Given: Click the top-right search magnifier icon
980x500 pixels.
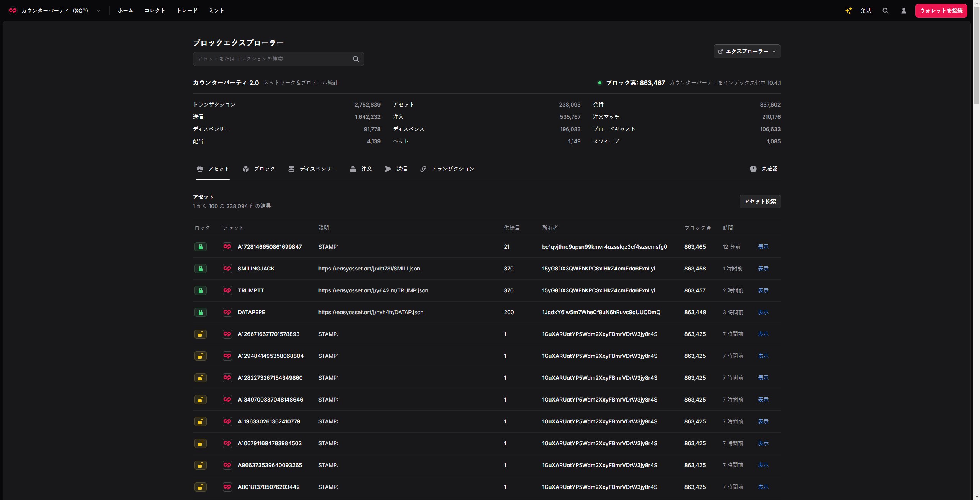Looking at the screenshot, I should coord(885,11).
